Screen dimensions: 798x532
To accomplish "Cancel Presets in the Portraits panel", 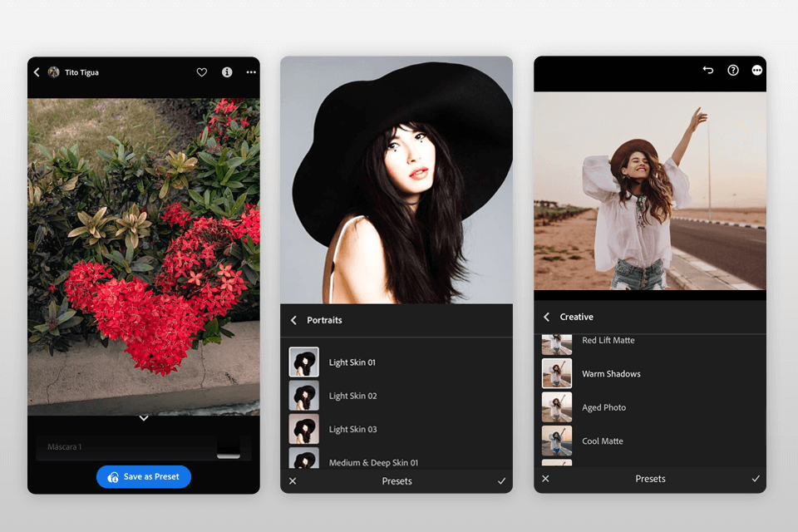I will click(293, 481).
